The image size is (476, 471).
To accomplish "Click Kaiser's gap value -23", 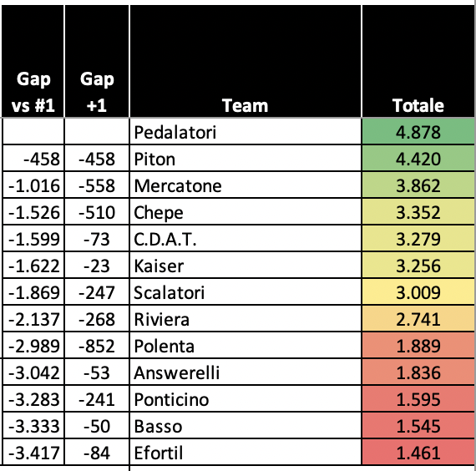I will point(97,266).
